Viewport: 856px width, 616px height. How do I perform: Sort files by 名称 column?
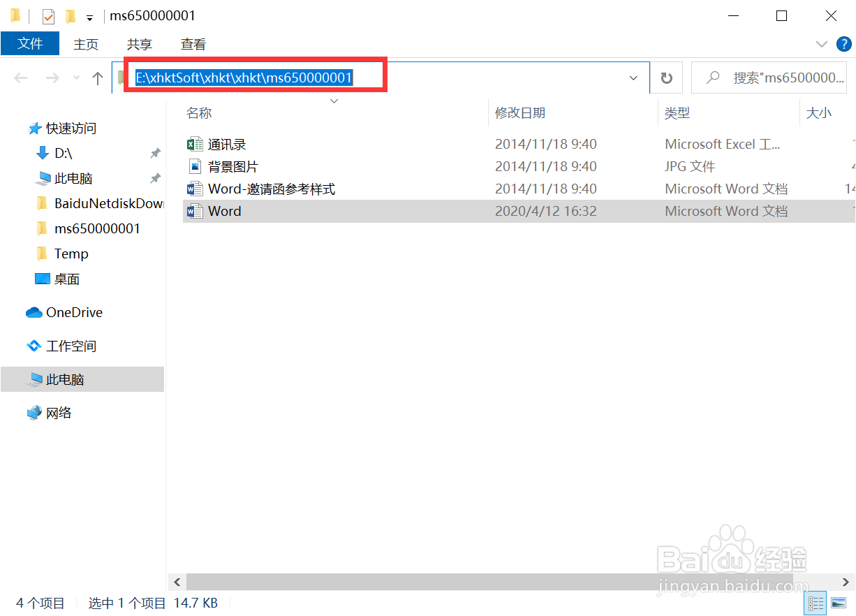pos(199,113)
